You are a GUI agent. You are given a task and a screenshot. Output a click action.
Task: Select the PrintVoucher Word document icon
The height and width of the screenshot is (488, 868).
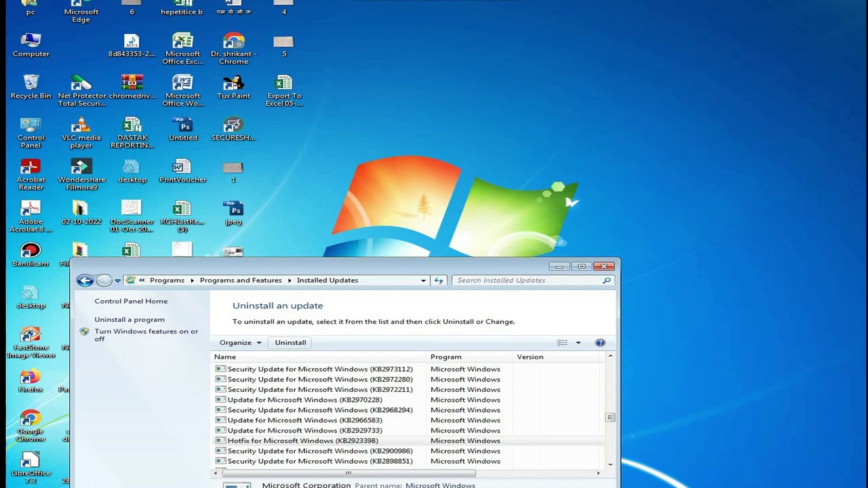click(x=182, y=171)
